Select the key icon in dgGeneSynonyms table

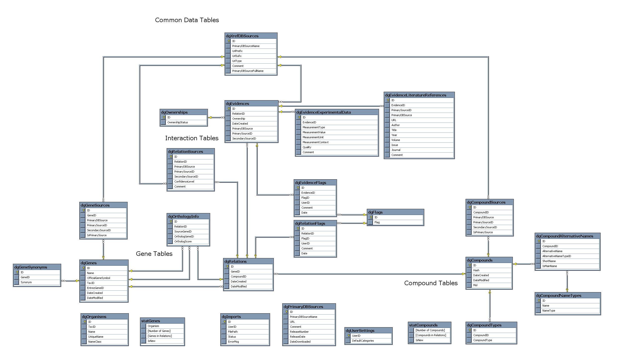(x=17, y=272)
